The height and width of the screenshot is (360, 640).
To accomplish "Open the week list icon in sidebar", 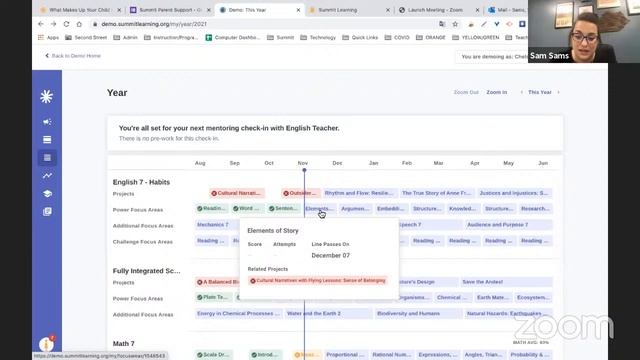I will pyautogui.click(x=47, y=140).
